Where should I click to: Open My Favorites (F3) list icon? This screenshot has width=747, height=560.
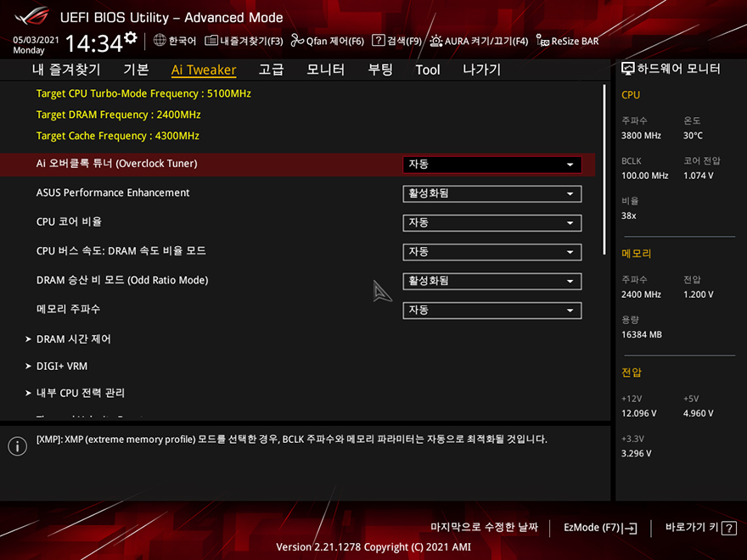click(211, 41)
